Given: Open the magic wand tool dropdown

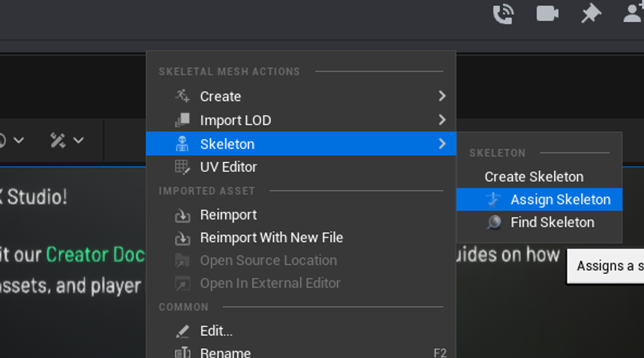Looking at the screenshot, I should click(x=67, y=141).
